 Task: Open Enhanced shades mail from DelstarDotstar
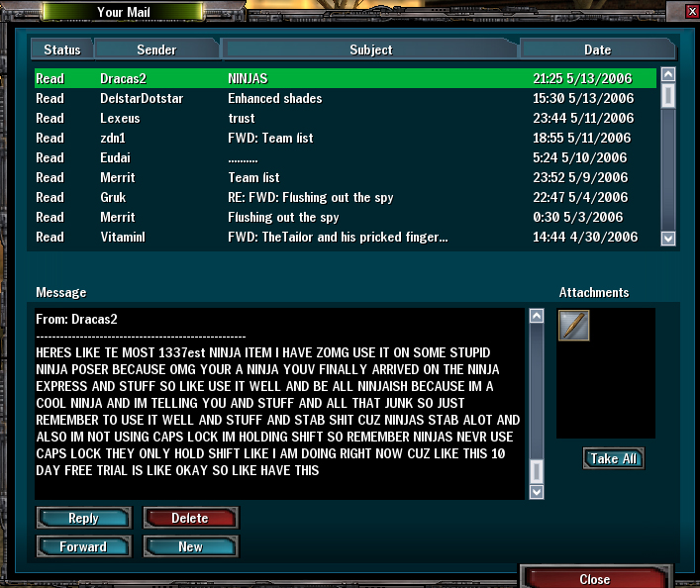346,98
